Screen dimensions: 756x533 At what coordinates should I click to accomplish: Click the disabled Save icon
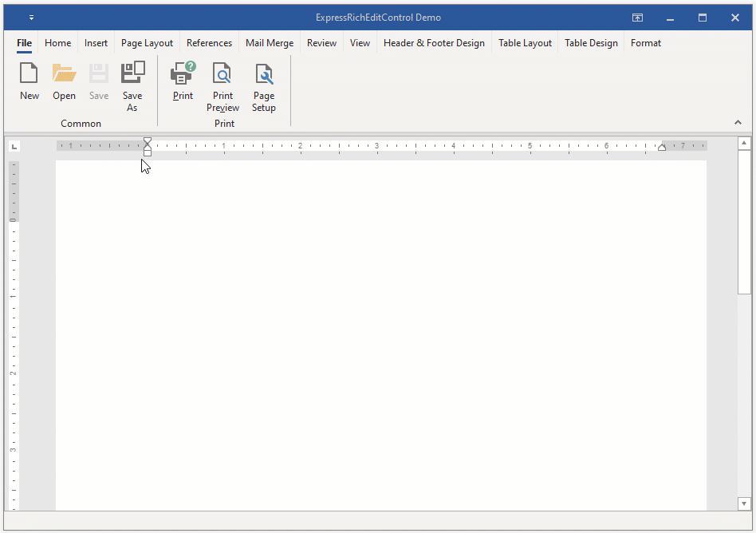[x=98, y=80]
